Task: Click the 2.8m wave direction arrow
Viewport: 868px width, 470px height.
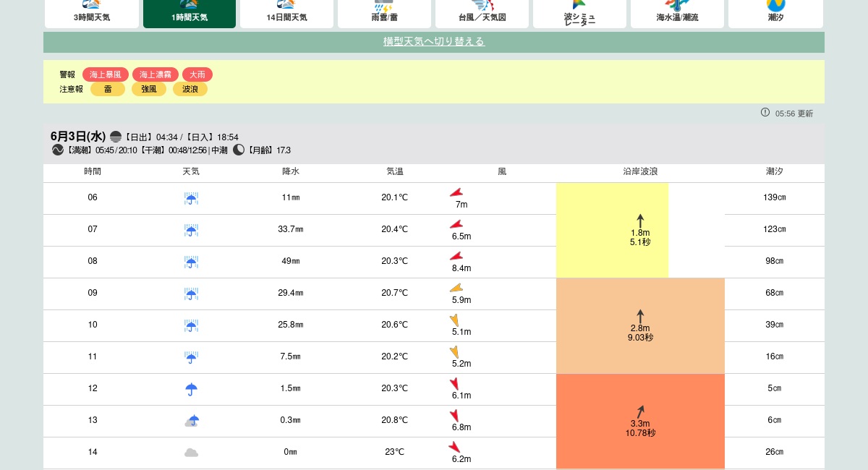Action: click(640, 316)
